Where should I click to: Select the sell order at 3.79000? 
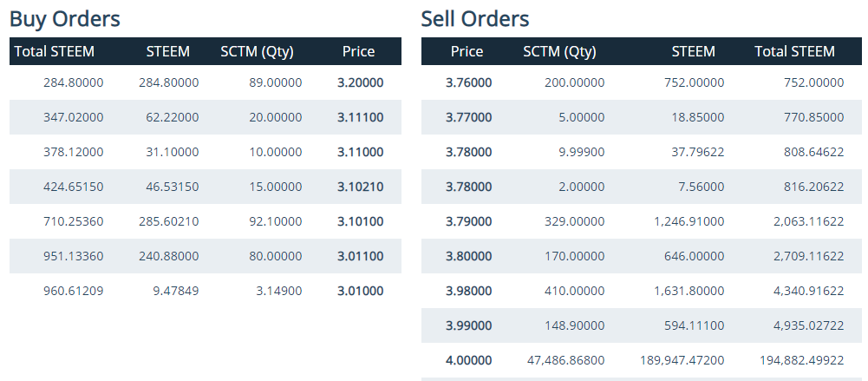pos(641,221)
